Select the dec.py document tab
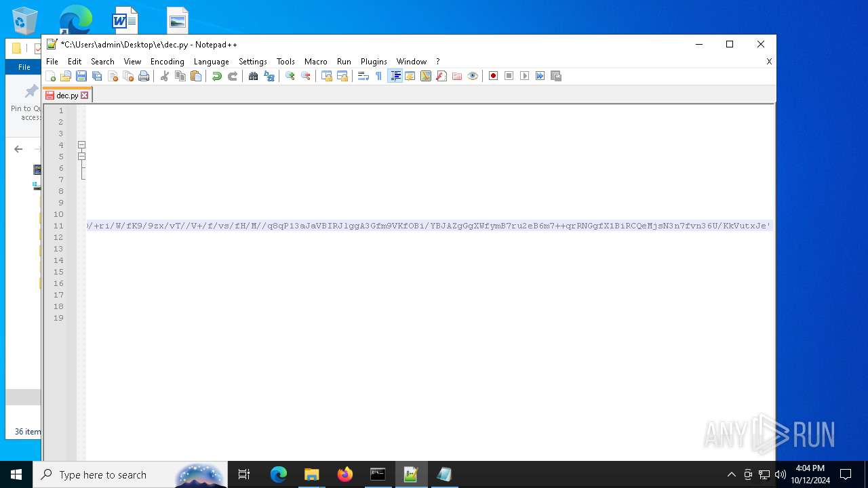The height and width of the screenshot is (488, 868). pos(67,96)
